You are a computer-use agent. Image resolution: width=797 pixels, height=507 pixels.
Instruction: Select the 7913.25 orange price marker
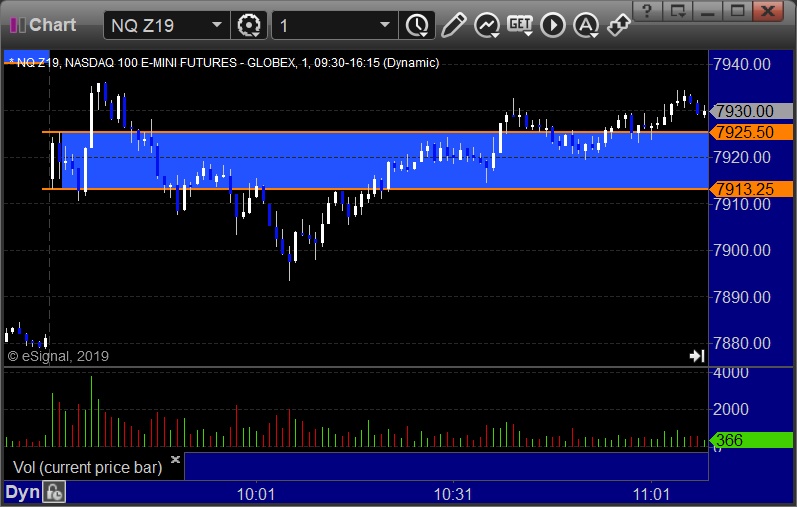coord(751,189)
